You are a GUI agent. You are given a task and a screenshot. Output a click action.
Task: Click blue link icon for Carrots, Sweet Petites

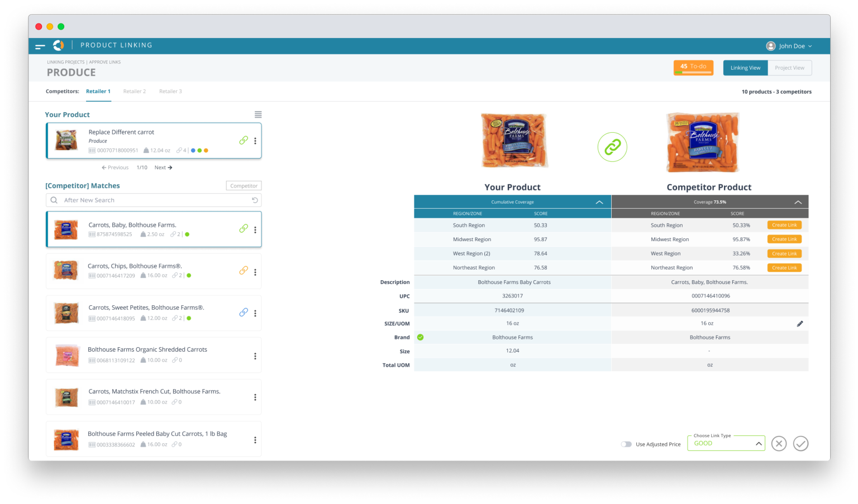(x=244, y=313)
